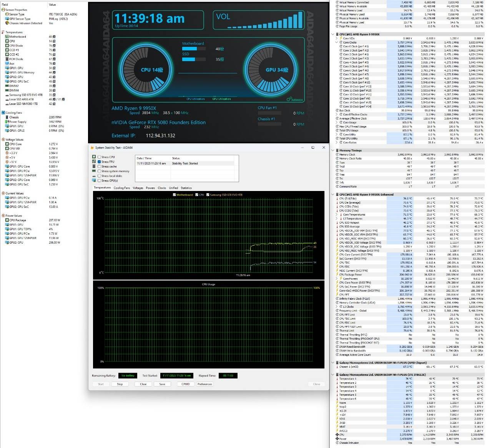Viewport: 487px width, 448px height.
Task: Expand the Core Effective Clocks node
Action: click(337, 114)
